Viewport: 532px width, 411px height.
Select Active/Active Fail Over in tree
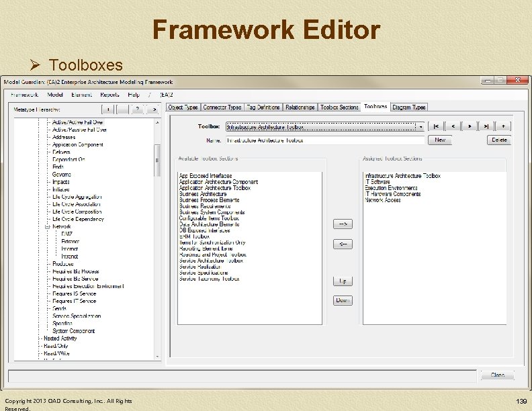click(x=78, y=122)
